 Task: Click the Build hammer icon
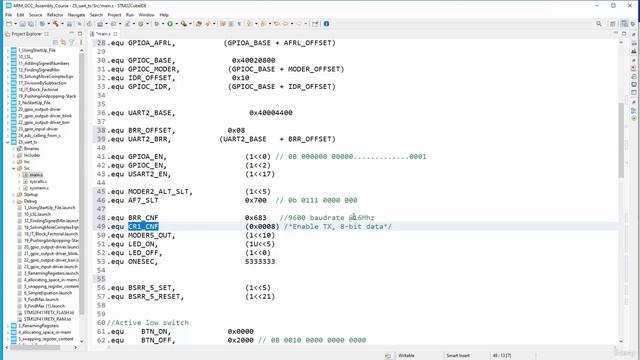pos(56,24)
